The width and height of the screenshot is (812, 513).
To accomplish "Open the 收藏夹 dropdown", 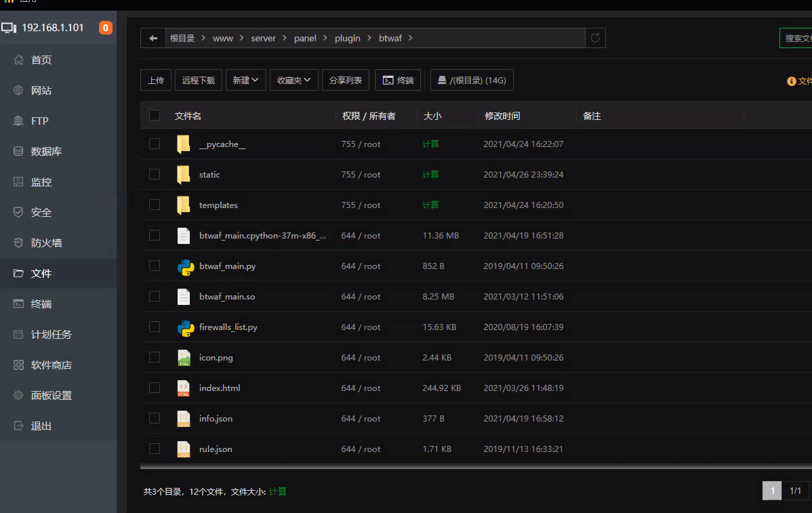I will click(x=293, y=80).
